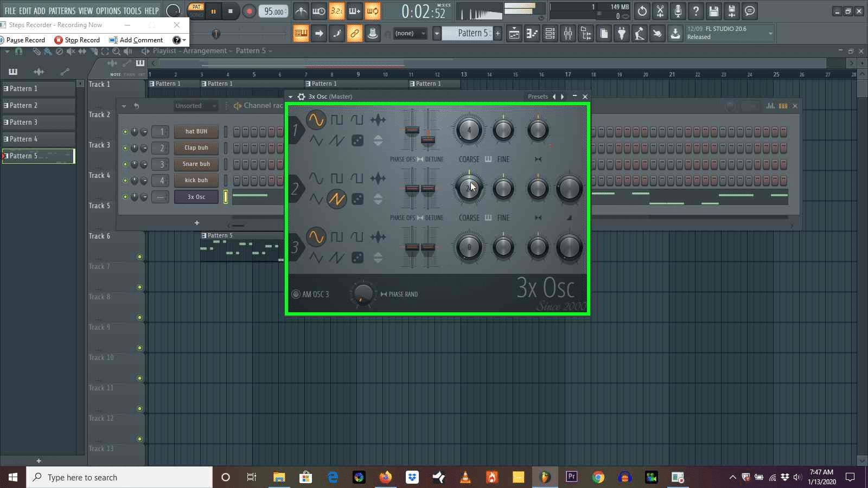Open the pattern selector dropdown arrow
Image resolution: width=868 pixels, height=488 pixels.
coord(437,34)
